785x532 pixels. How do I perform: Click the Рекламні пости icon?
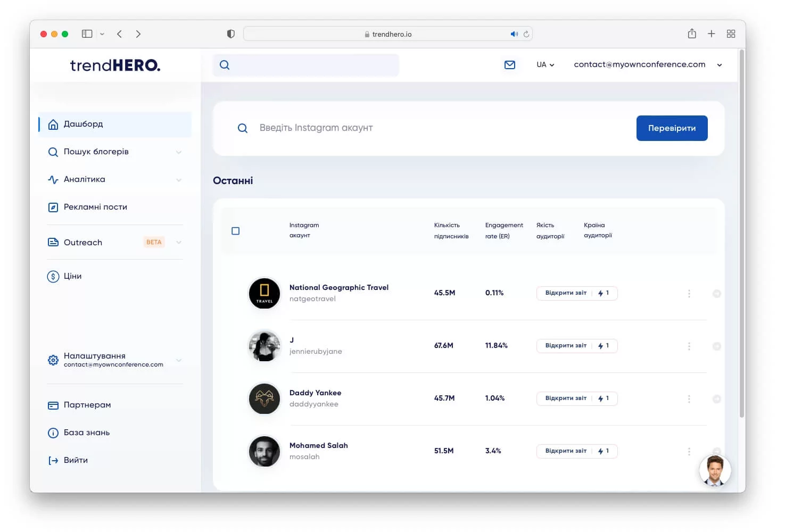tap(53, 207)
